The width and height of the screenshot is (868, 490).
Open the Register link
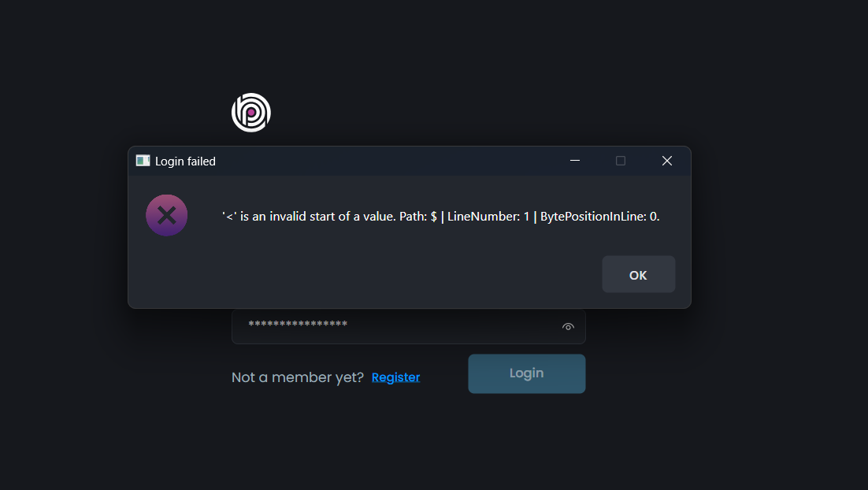pyautogui.click(x=395, y=377)
